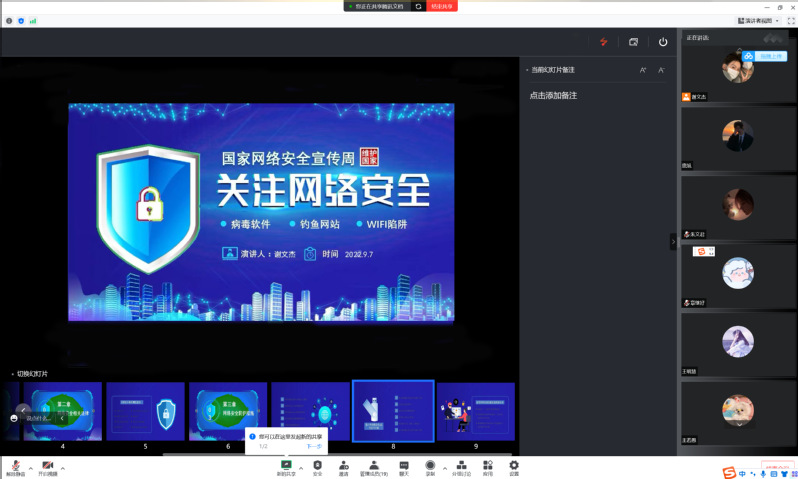This screenshot has width=798, height=479.
Task: Open breakout rooms discussion
Action: [x=461, y=465]
